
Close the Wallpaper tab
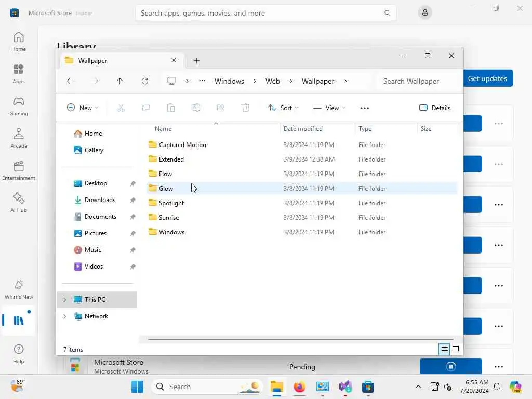[174, 60]
